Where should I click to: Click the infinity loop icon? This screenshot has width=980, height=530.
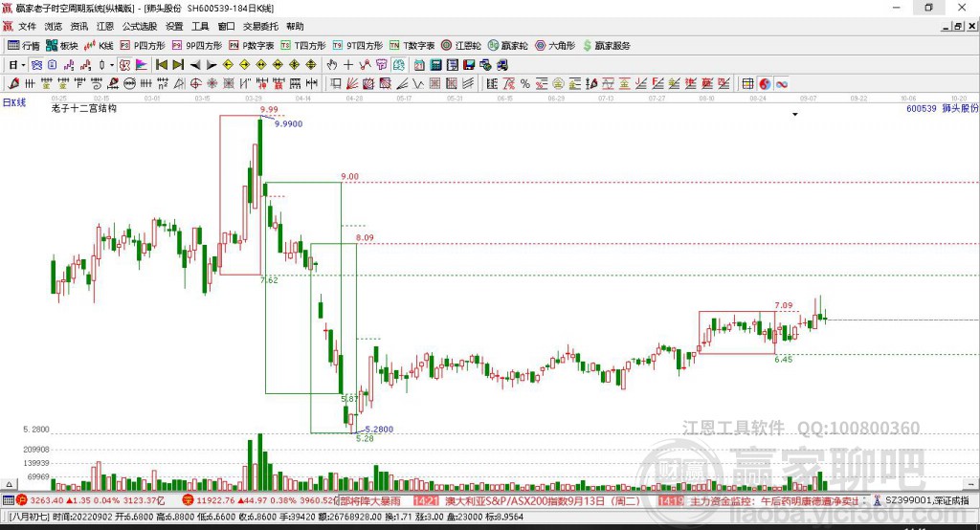click(782, 84)
